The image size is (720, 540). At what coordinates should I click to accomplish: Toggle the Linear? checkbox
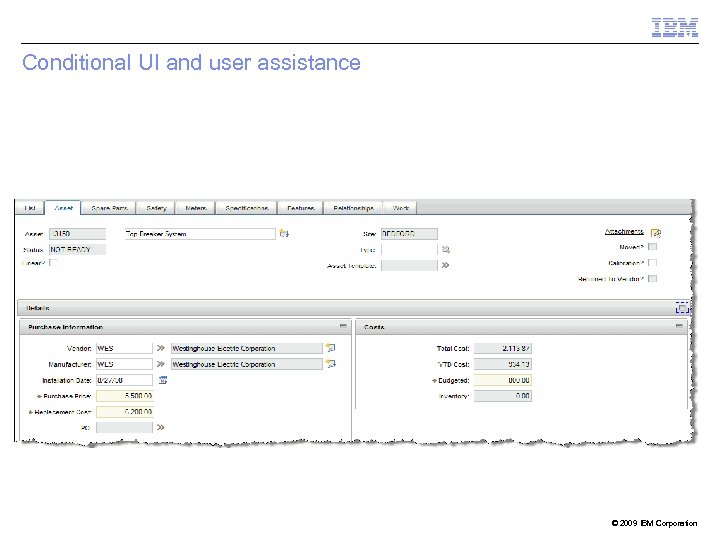53,263
